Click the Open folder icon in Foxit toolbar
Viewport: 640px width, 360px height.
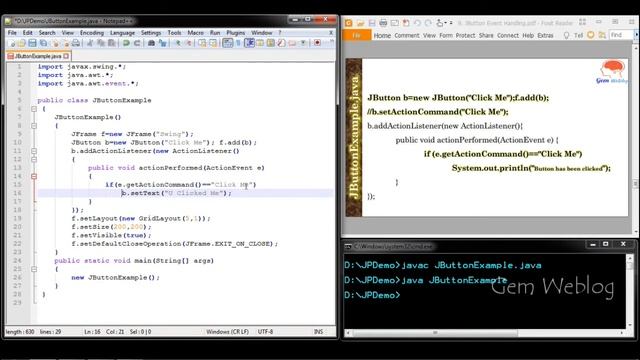360,23
